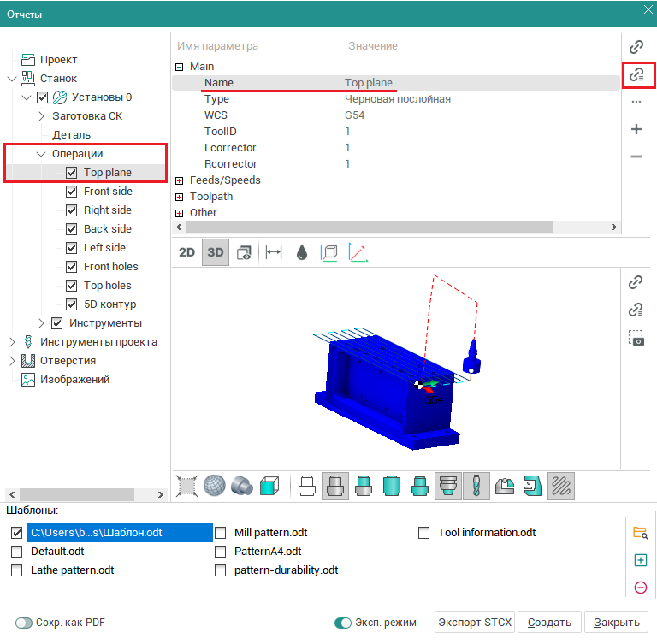The width and height of the screenshot is (657, 644).
Task: Collapse the Операции tree node
Action: 41,154
